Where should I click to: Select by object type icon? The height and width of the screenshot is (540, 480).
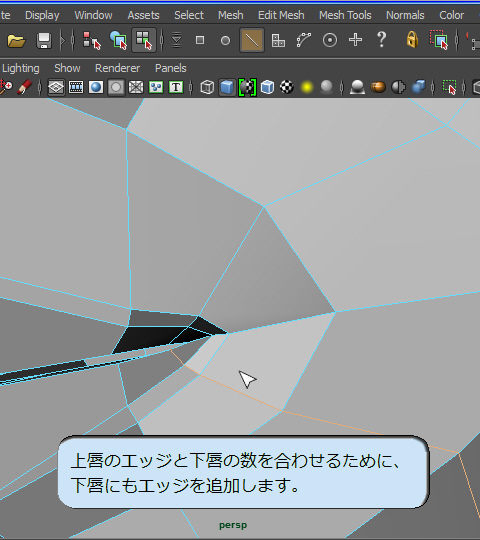(118, 41)
